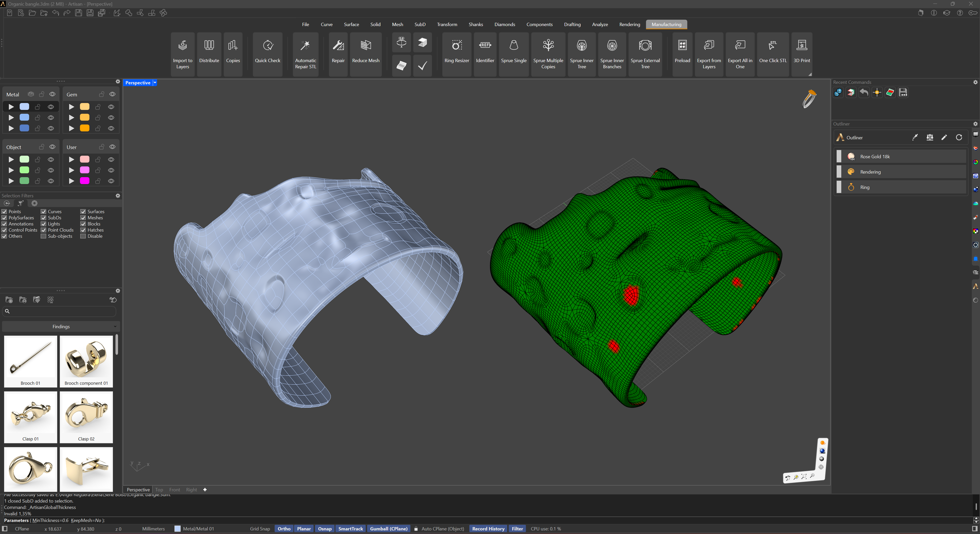Select the Identifier tool
This screenshot has height=534, width=980.
[x=485, y=54]
